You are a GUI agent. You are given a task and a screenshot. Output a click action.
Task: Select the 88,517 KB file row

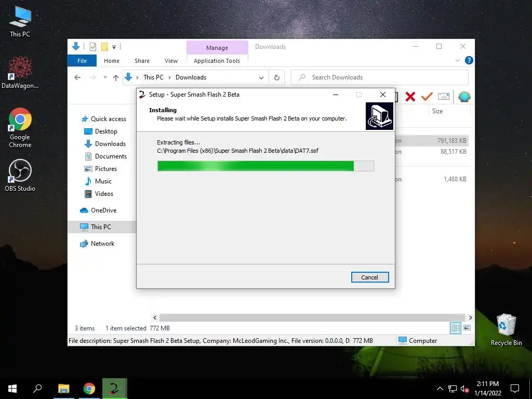coord(432,152)
